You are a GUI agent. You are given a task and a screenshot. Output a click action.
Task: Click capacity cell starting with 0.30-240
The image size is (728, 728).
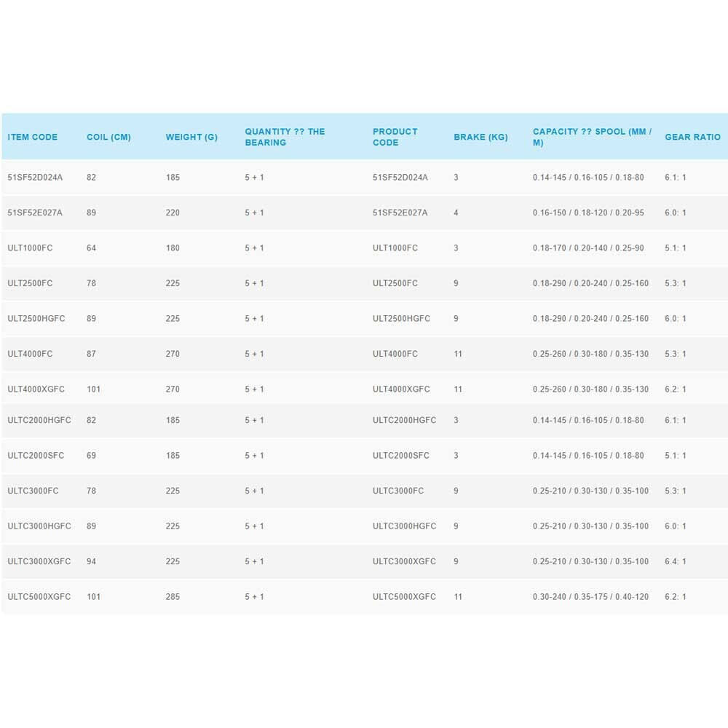coord(590,597)
